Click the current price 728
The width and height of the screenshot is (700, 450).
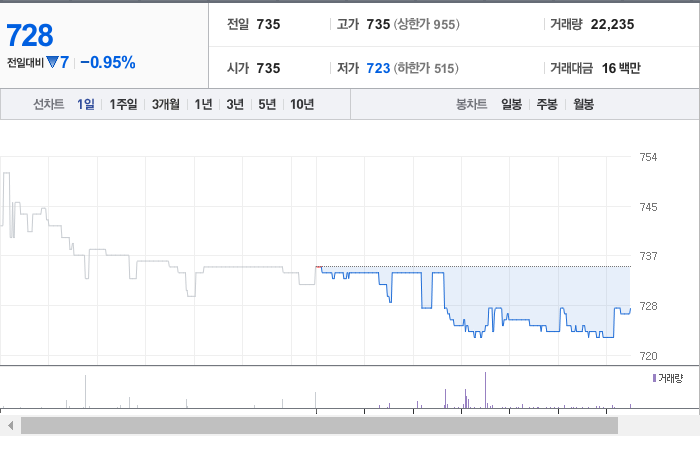pos(30,36)
